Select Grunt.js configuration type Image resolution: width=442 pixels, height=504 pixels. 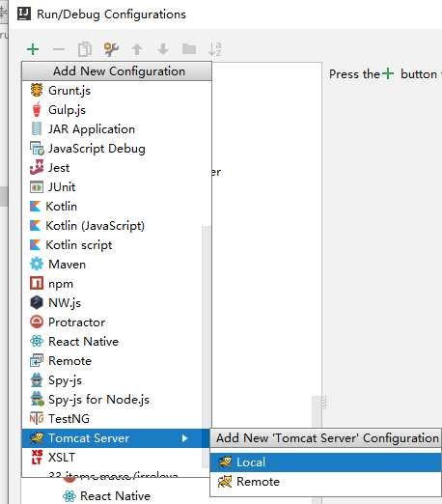(x=117, y=91)
